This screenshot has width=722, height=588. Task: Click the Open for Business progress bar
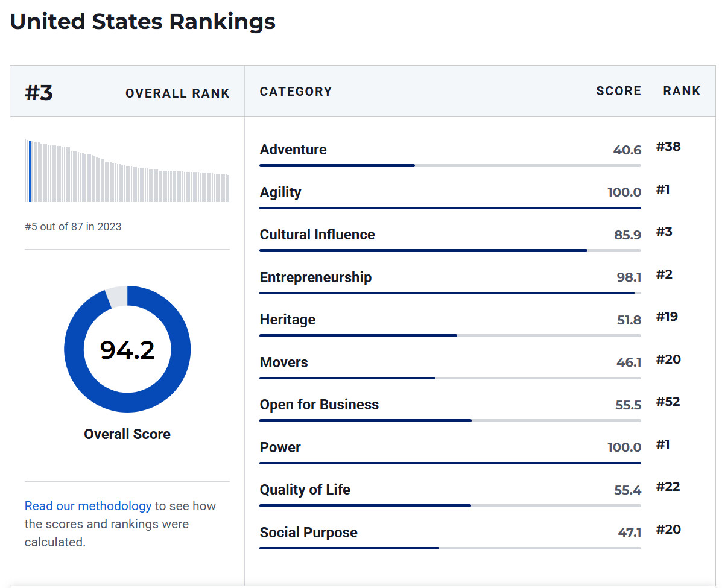point(450,420)
